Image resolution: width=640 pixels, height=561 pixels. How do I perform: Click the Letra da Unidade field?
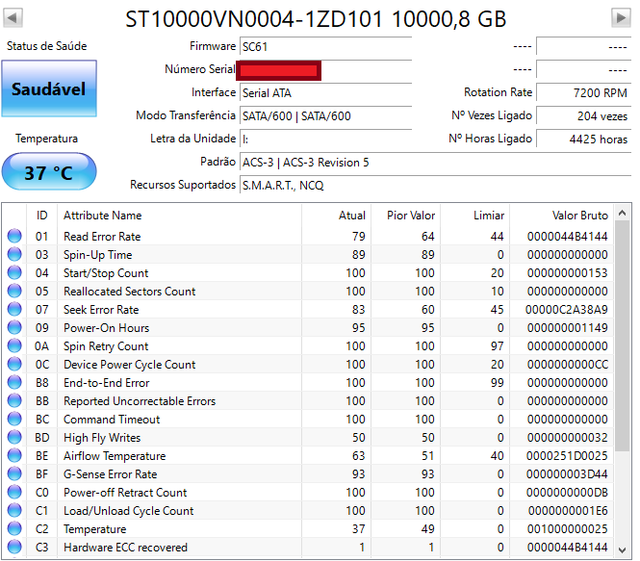click(x=326, y=139)
